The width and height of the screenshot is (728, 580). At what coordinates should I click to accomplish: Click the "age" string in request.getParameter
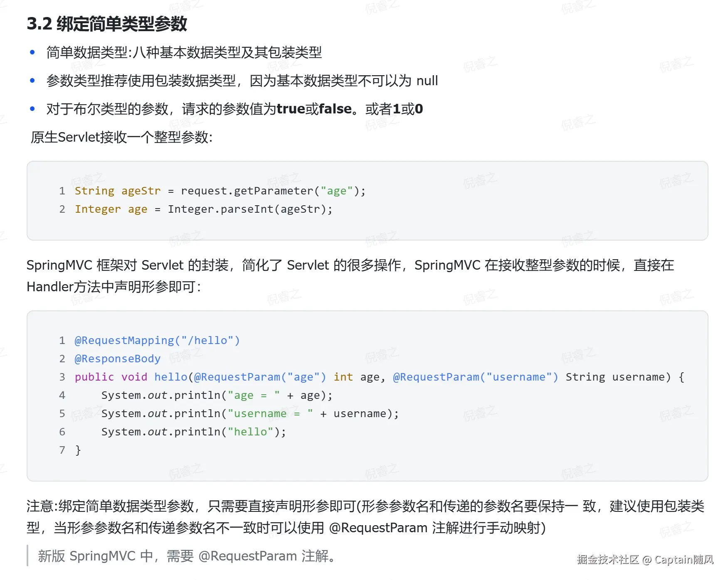pyautogui.click(x=336, y=191)
